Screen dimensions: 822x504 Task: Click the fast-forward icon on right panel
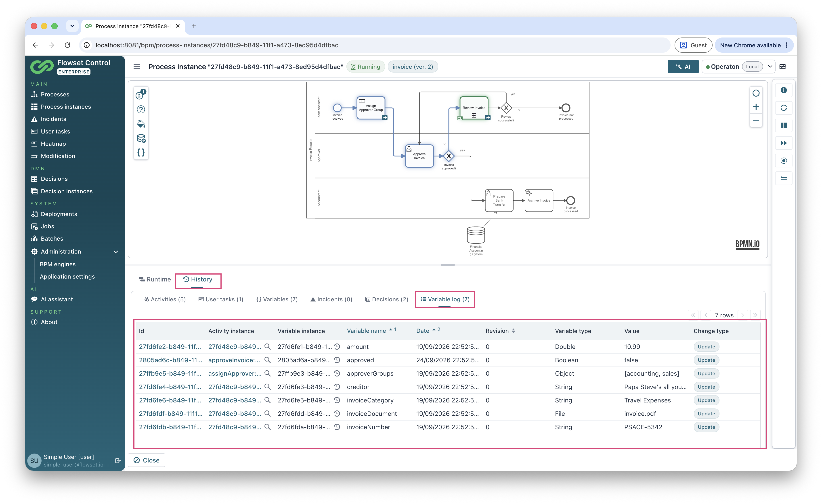click(784, 143)
